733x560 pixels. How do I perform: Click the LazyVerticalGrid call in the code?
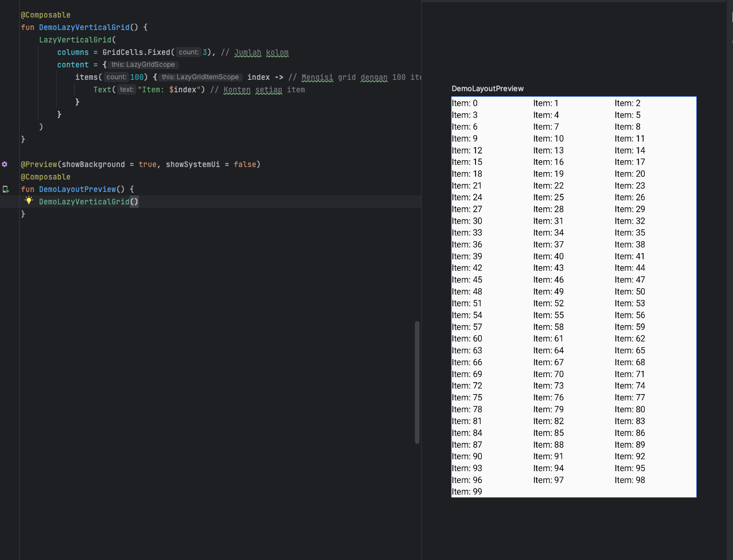(75, 40)
